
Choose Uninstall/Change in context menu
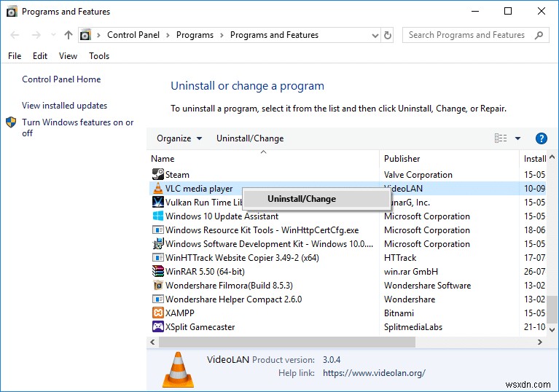pyautogui.click(x=316, y=199)
